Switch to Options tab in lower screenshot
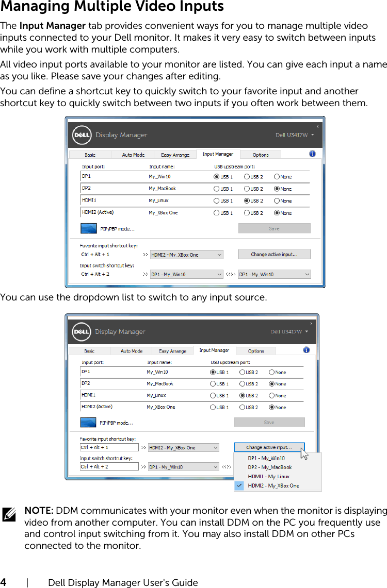Screen dimensions: 387x588 (x=256, y=351)
